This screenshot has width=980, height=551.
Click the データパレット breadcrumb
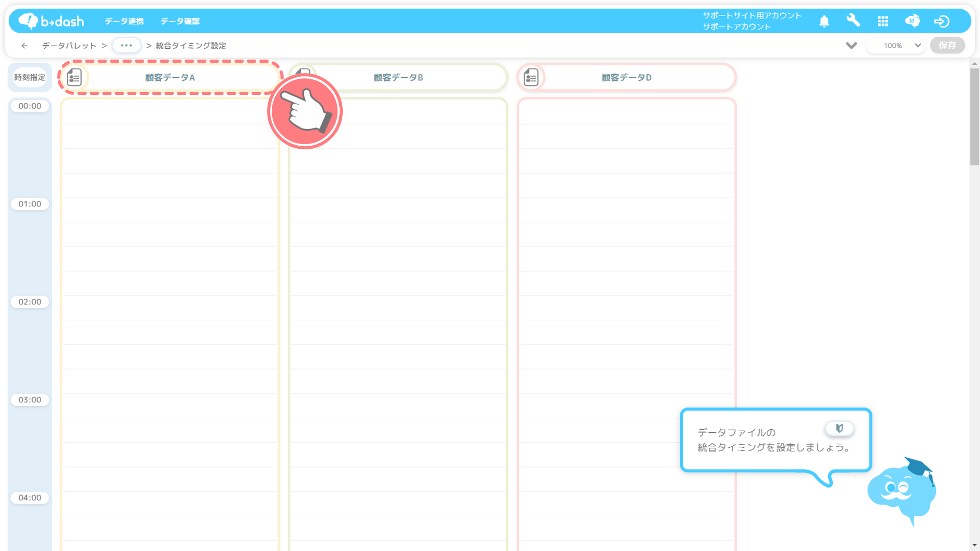(69, 46)
